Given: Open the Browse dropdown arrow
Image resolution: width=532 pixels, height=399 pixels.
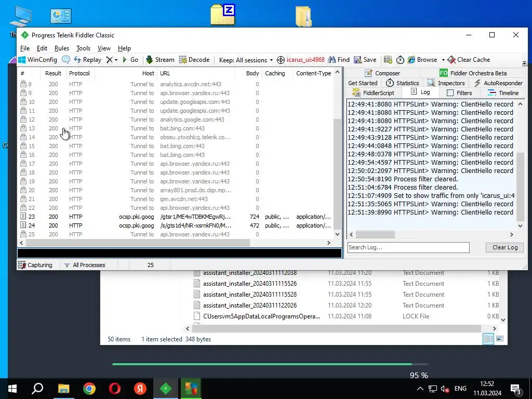Looking at the screenshot, I should [443, 60].
